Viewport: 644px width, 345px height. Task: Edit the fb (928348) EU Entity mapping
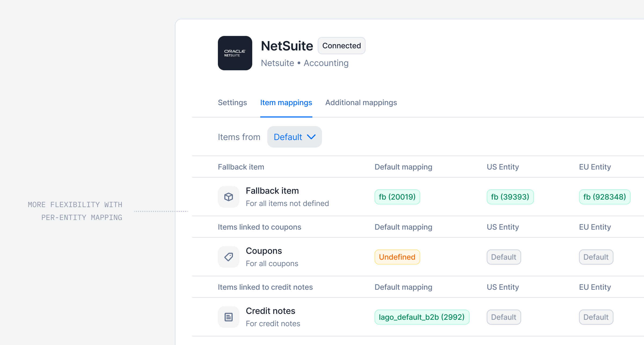pyautogui.click(x=605, y=197)
